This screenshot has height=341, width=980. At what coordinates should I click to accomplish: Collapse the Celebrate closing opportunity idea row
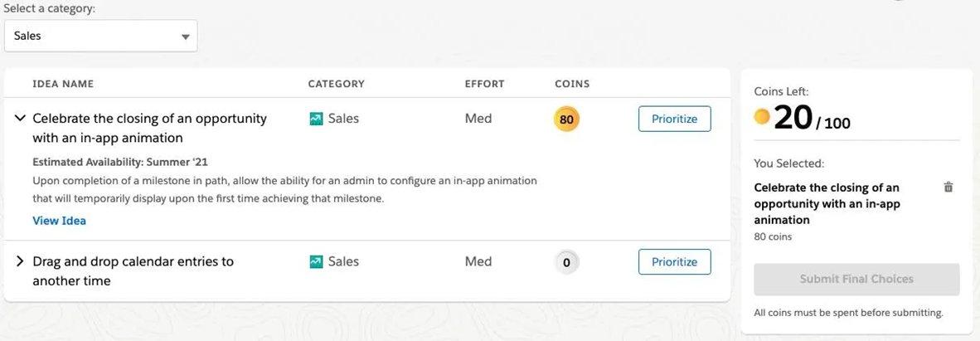[x=21, y=119]
